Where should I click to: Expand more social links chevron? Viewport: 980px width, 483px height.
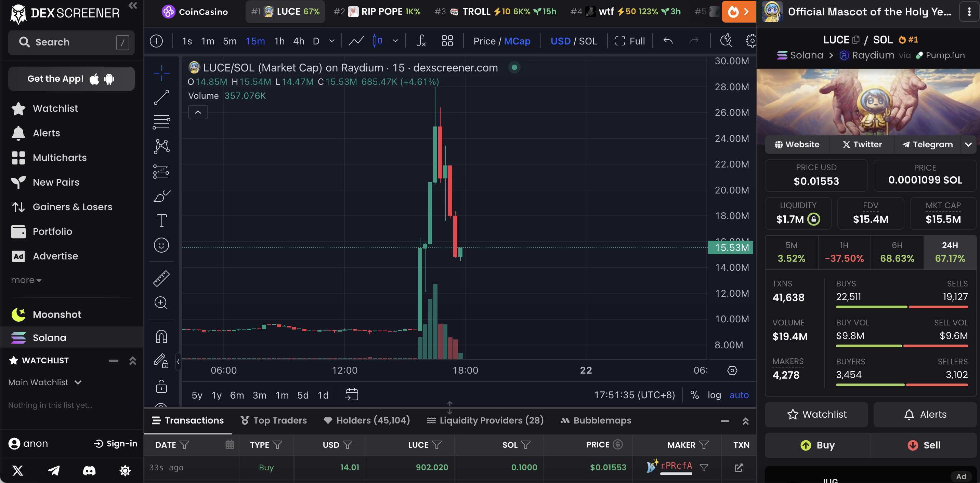tap(968, 145)
